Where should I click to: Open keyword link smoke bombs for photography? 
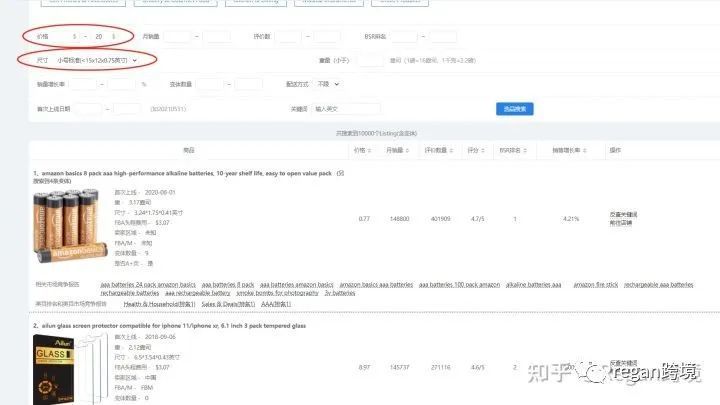pyautogui.click(x=277, y=293)
